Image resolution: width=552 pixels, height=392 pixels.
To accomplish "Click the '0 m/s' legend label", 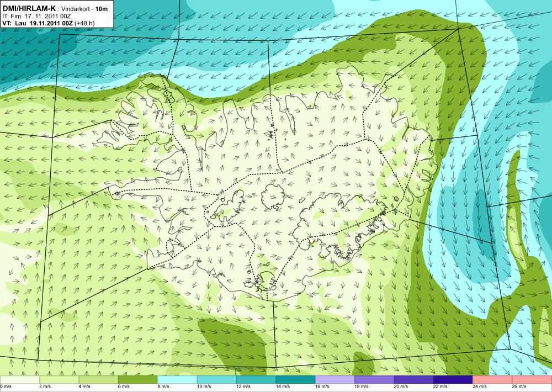I will [x=6, y=386].
